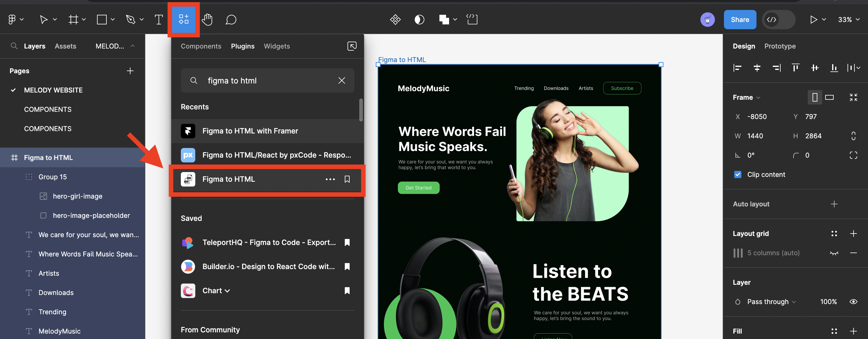Click Align bottom icon
868x339 pixels.
[x=834, y=68]
